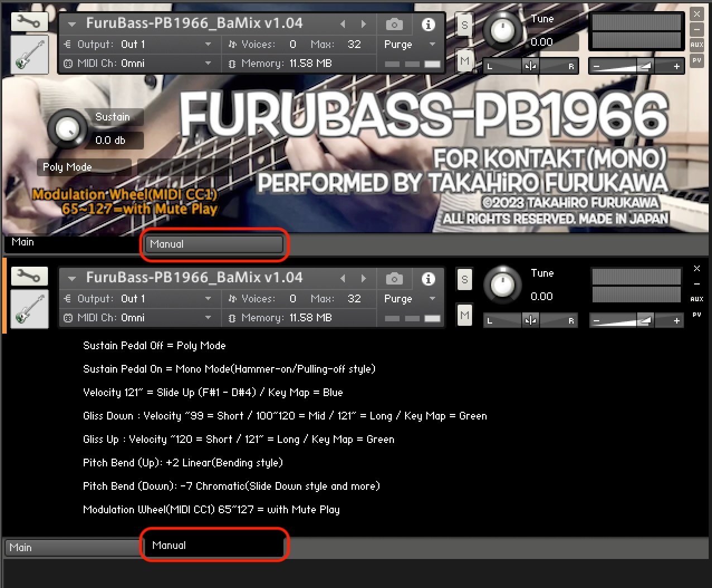This screenshot has height=588, width=712.
Task: Click 'Pitch Bend (Up): +2 Linear' line
Action: click(183, 462)
